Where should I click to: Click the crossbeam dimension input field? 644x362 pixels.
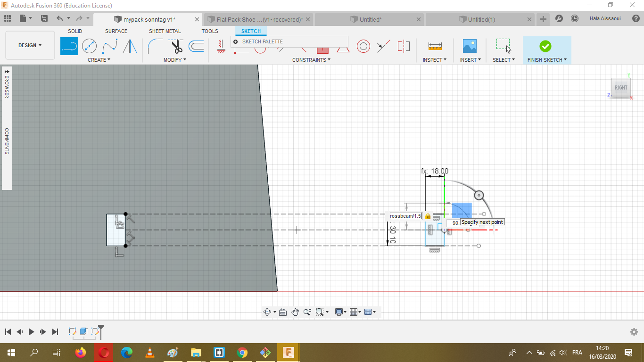[x=405, y=216]
